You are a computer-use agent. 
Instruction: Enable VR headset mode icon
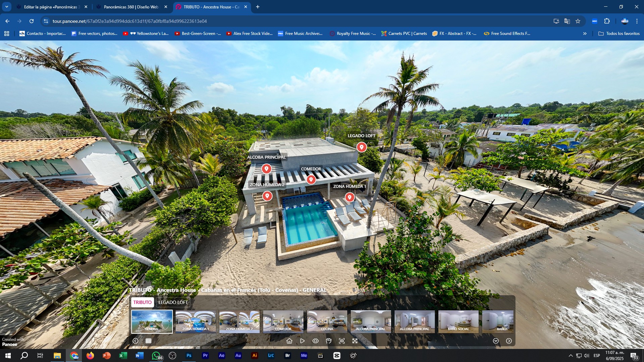329,341
